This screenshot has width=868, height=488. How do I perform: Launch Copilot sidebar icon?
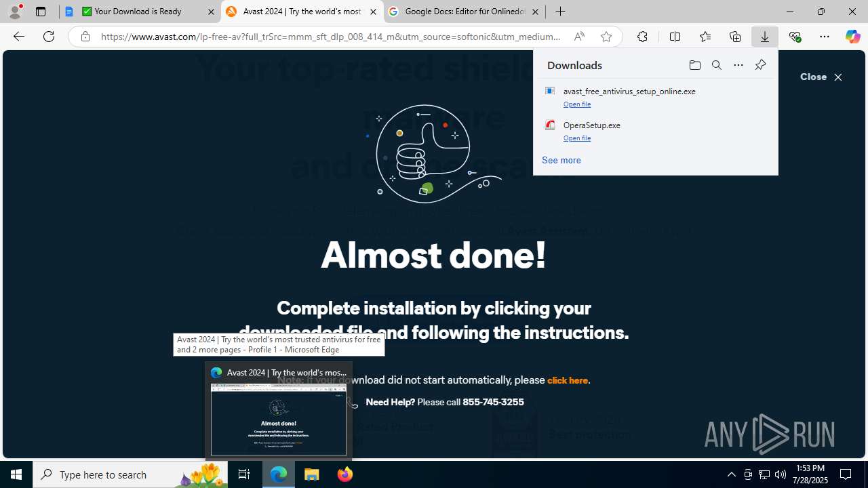[x=852, y=37]
